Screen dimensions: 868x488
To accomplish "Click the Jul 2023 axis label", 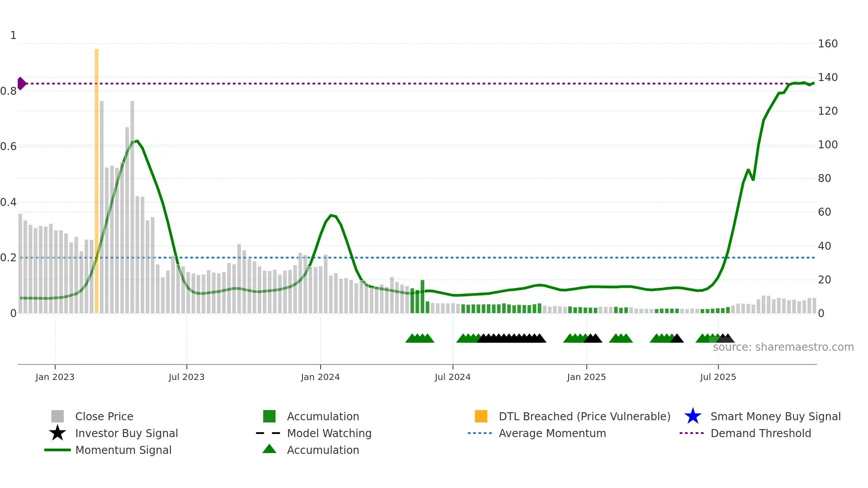I will point(186,377).
